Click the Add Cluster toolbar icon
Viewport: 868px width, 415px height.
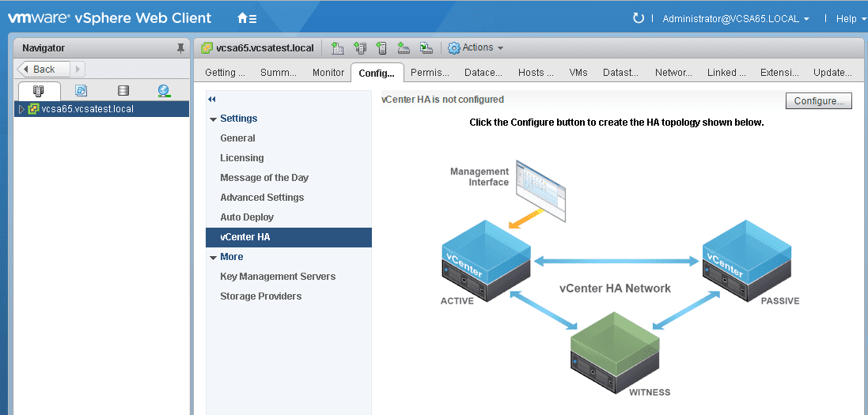[360, 48]
